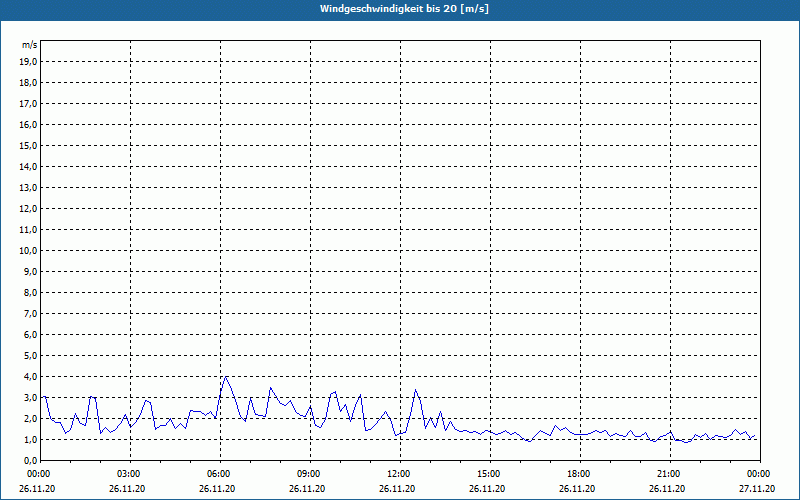The height and width of the screenshot is (500, 800).
Task: Click the "m/s" unit label above 19,0
Action: click(29, 45)
